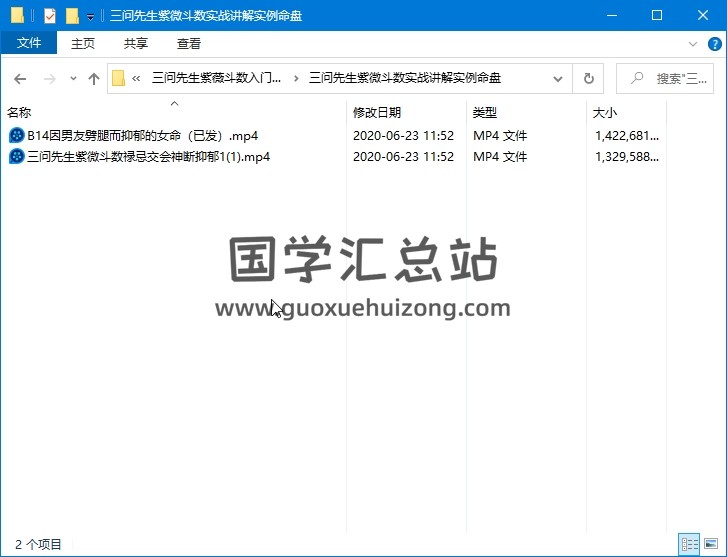
Task: Click the folder icon in address bar
Action: point(118,78)
